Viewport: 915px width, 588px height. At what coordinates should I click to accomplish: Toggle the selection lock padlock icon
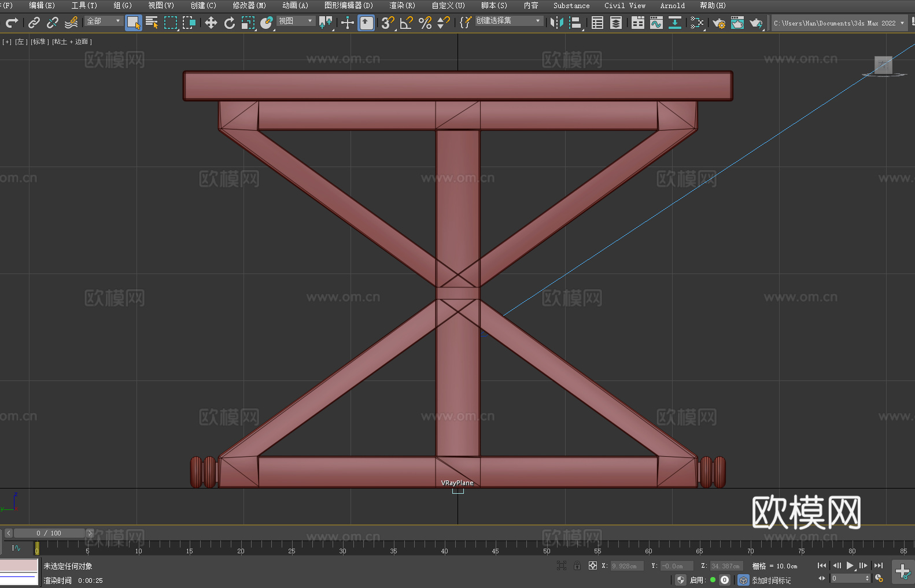(577, 565)
